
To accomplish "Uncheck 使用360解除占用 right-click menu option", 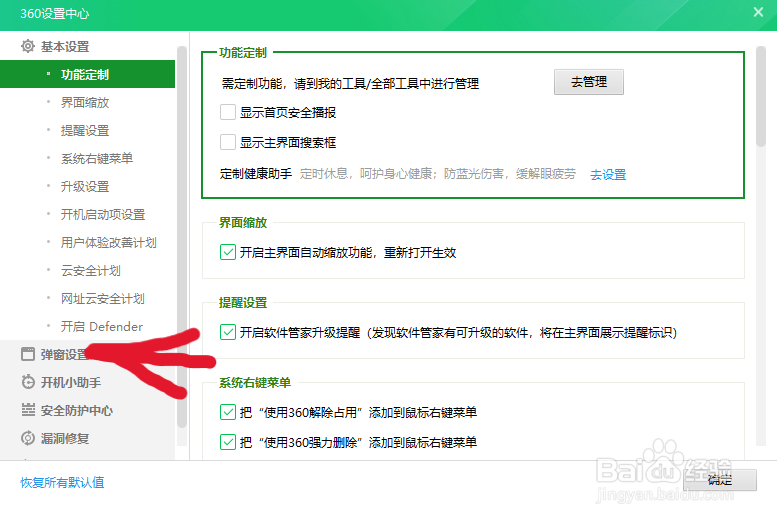I will click(227, 412).
